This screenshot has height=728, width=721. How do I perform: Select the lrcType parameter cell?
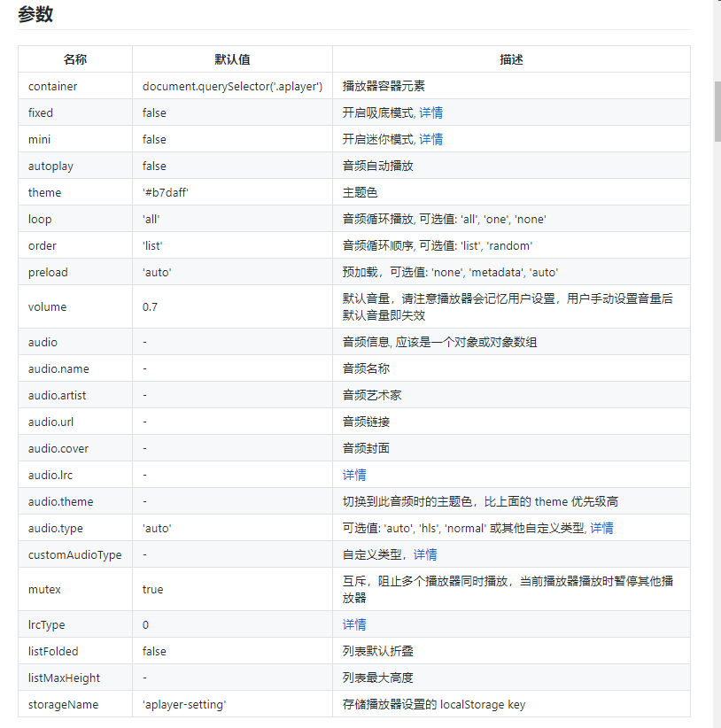(x=75, y=624)
